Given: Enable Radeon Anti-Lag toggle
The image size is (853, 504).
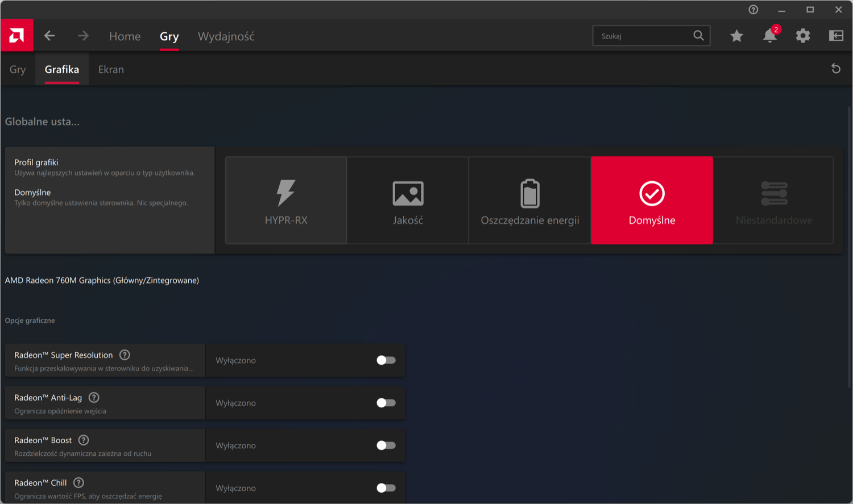Looking at the screenshot, I should point(386,403).
